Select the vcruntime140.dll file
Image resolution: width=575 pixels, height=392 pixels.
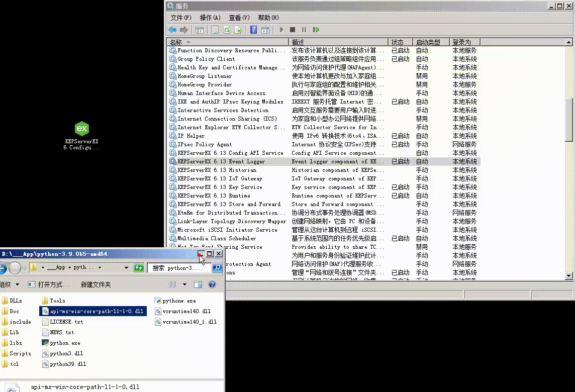click(182, 311)
